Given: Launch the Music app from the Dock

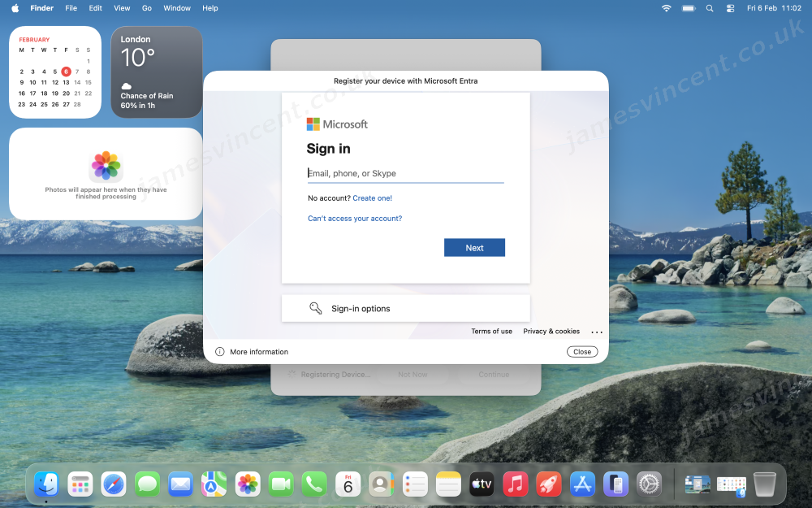Looking at the screenshot, I should click(x=515, y=484).
